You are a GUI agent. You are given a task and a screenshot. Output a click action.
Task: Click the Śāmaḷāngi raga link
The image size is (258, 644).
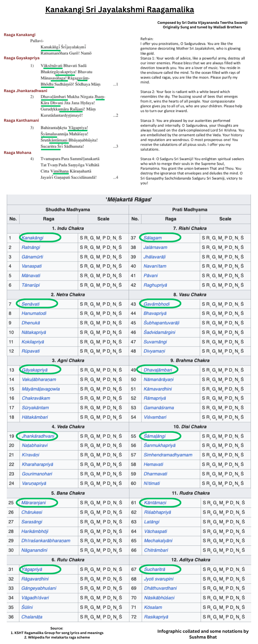154,436
